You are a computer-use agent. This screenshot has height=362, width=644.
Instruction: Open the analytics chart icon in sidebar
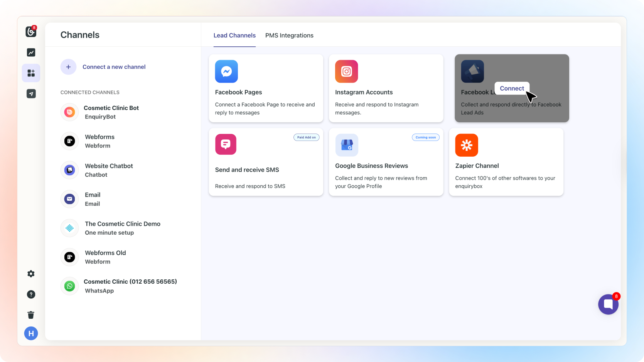(x=31, y=52)
